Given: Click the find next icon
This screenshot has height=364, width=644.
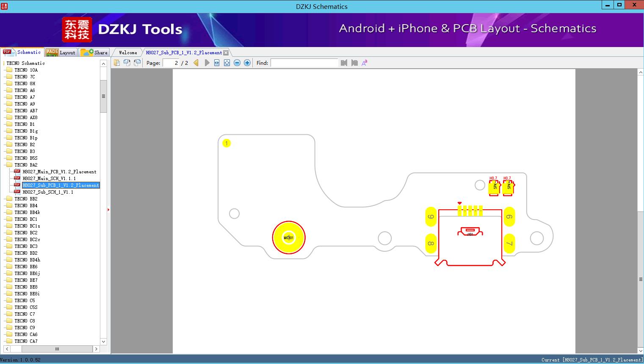Looking at the screenshot, I should [354, 63].
